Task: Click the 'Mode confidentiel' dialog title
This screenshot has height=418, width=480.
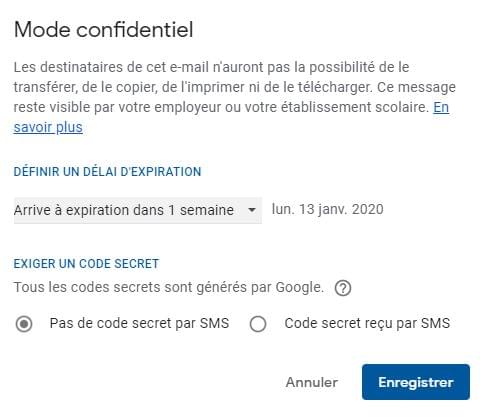Action: coord(104,30)
